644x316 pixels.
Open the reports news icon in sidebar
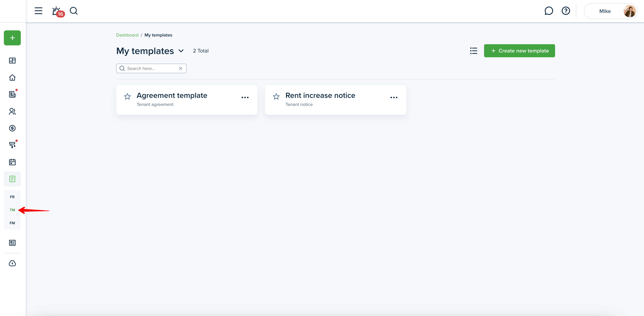(12, 243)
